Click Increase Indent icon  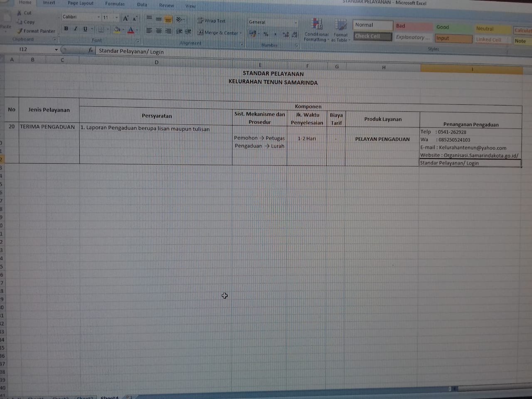188,32
